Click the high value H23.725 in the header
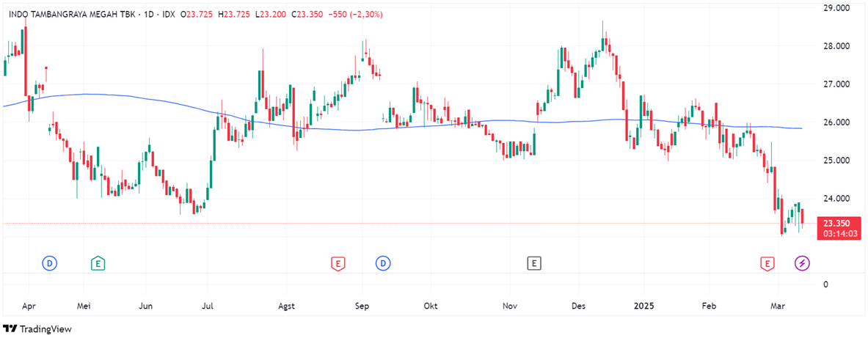This screenshot has height=338, width=868. coord(236,15)
